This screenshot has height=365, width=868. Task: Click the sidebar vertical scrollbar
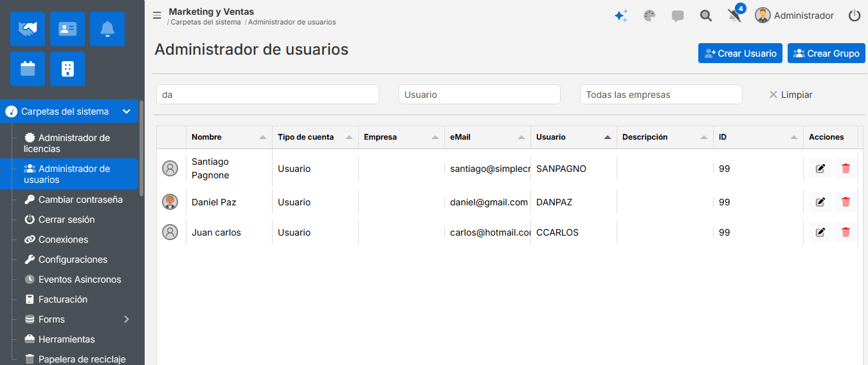[141, 148]
